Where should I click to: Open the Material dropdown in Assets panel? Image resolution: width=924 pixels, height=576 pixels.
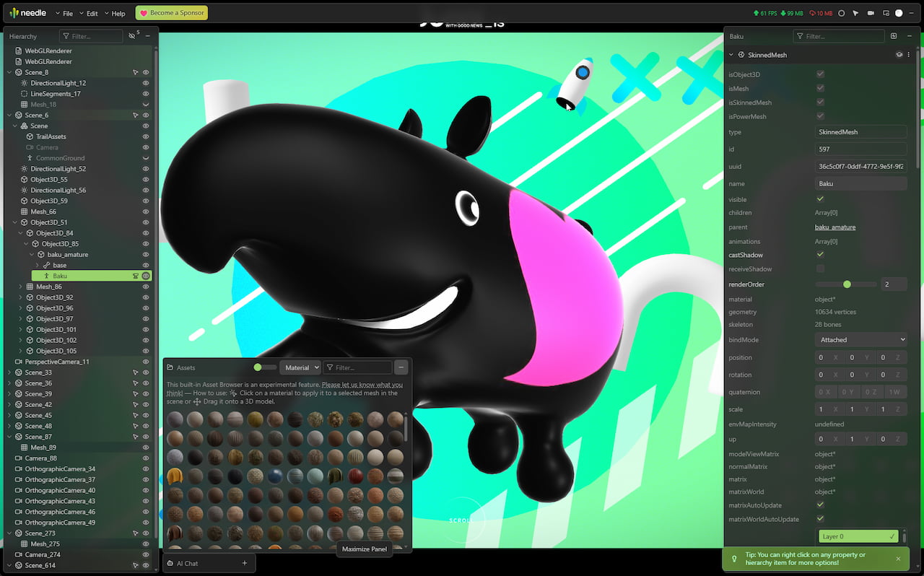tap(300, 367)
